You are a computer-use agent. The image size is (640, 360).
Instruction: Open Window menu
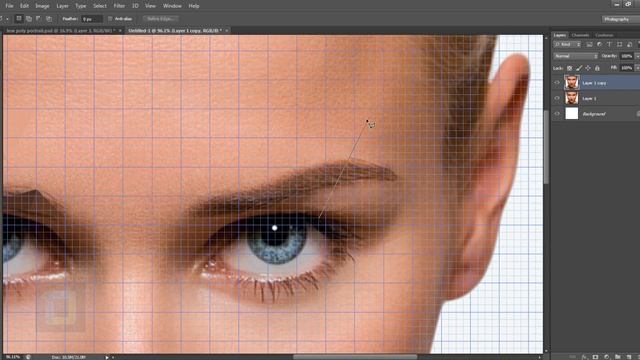(x=172, y=6)
